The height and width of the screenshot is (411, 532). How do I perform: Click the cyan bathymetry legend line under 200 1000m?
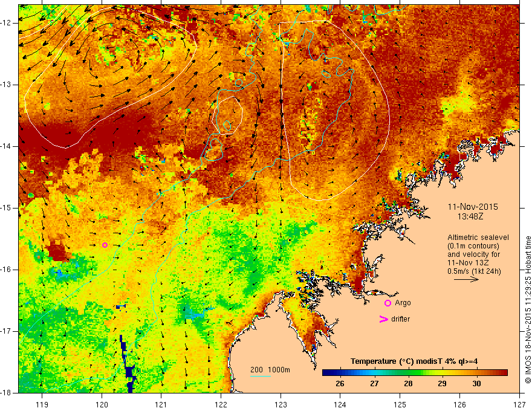[x=260, y=376]
